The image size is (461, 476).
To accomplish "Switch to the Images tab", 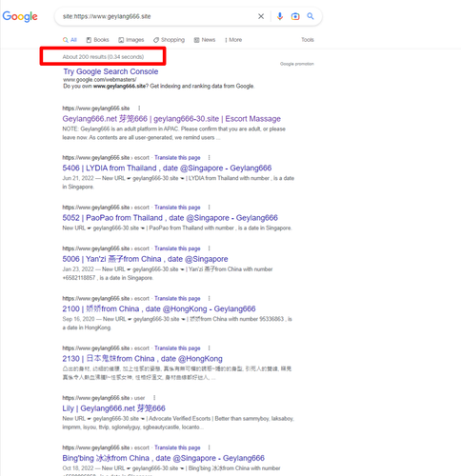I will point(131,40).
